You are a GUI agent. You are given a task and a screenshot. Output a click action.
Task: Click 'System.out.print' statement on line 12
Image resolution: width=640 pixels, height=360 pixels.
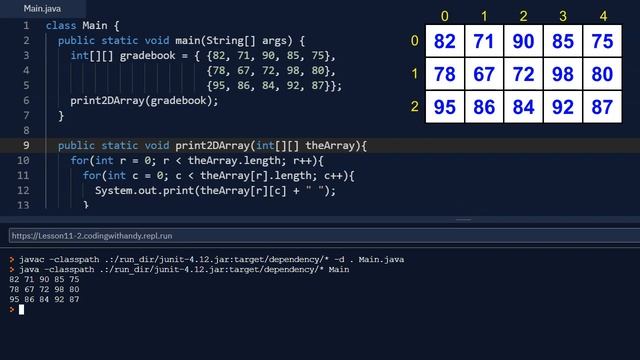[x=216, y=190]
